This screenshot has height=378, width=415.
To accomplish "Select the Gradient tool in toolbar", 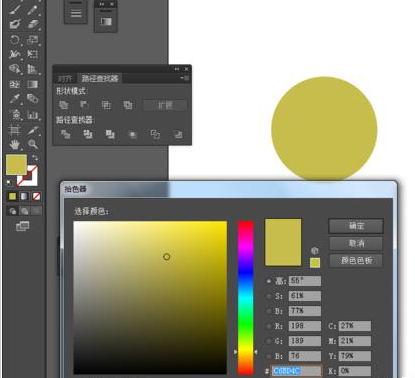I will pos(32,84).
